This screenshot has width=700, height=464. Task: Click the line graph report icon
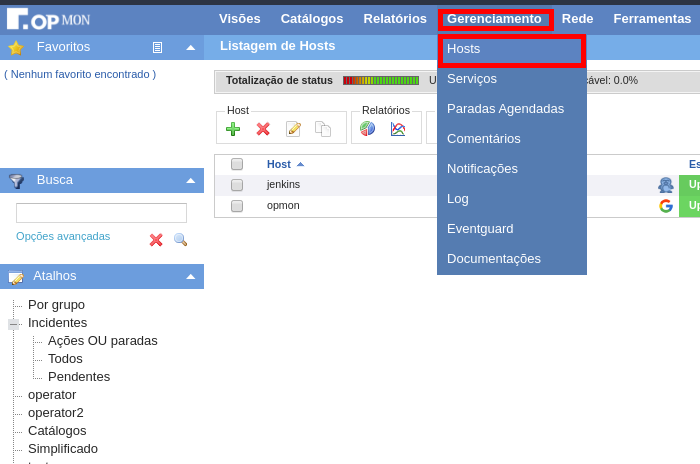click(398, 129)
